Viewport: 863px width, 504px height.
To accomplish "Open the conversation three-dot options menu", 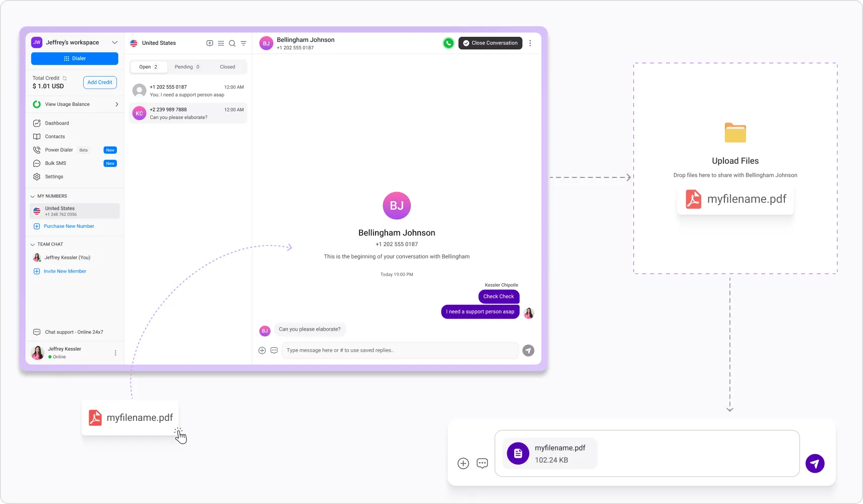I will coord(530,43).
